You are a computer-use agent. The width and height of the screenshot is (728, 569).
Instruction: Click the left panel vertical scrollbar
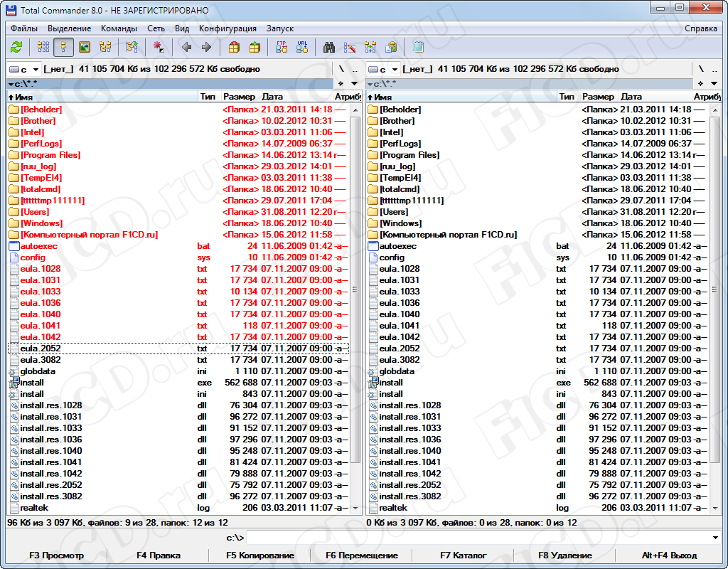(355, 289)
